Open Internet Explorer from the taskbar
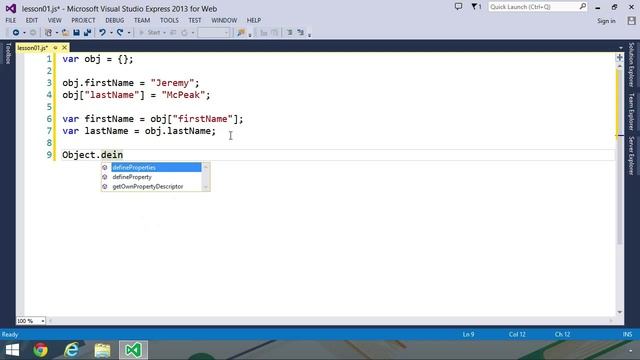The height and width of the screenshot is (360, 640). (72, 350)
